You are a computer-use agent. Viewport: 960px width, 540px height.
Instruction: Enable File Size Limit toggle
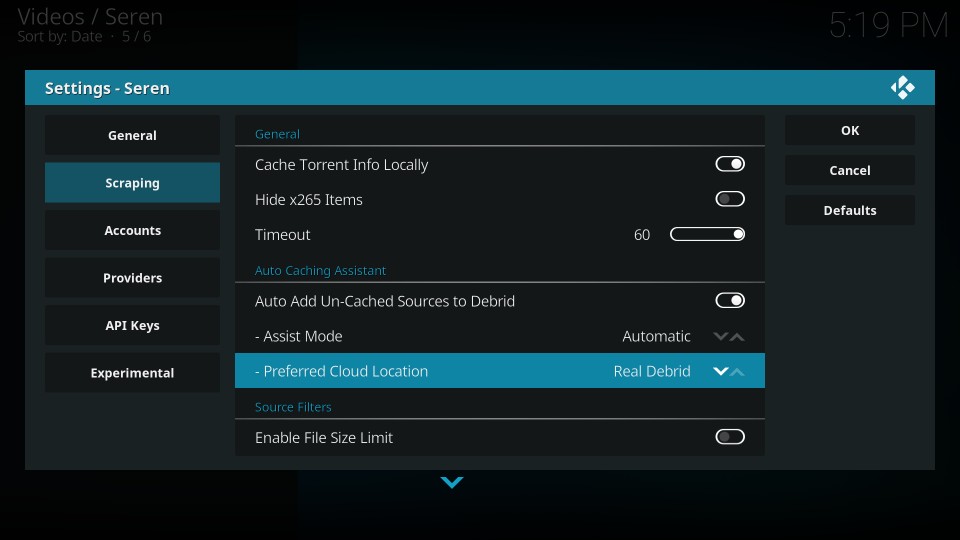coord(730,437)
